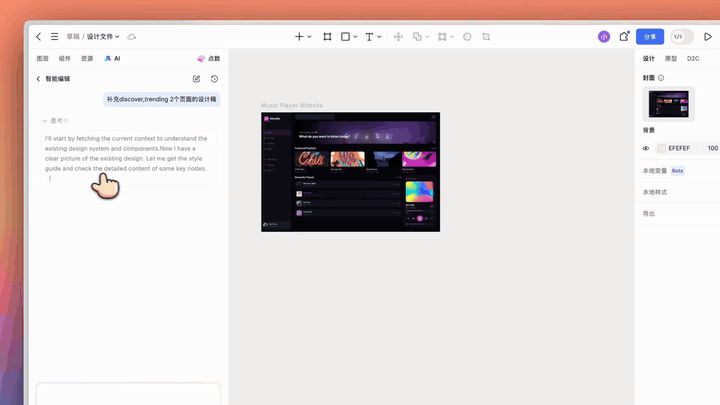Open the AI chat history icon
720x405 pixels.
(214, 79)
